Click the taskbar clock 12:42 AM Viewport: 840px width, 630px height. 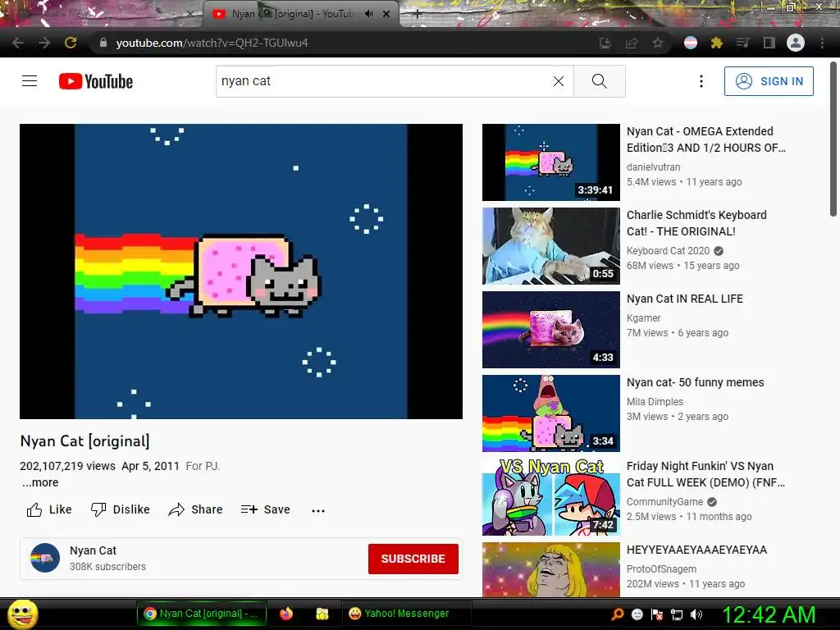tap(769, 614)
